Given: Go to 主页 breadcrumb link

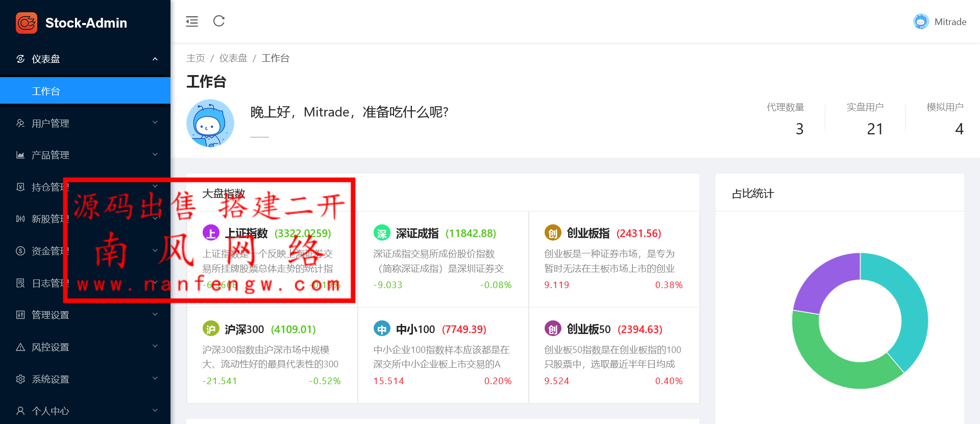Looking at the screenshot, I should [195, 58].
